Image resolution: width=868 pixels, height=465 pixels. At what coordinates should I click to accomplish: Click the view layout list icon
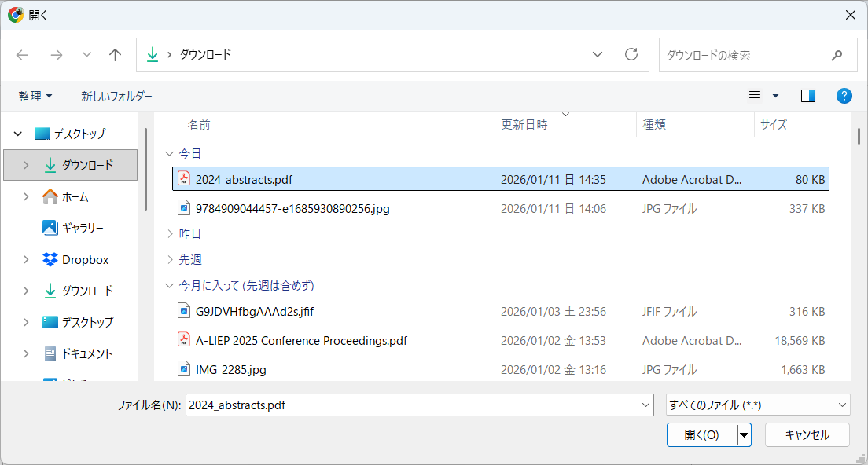755,96
